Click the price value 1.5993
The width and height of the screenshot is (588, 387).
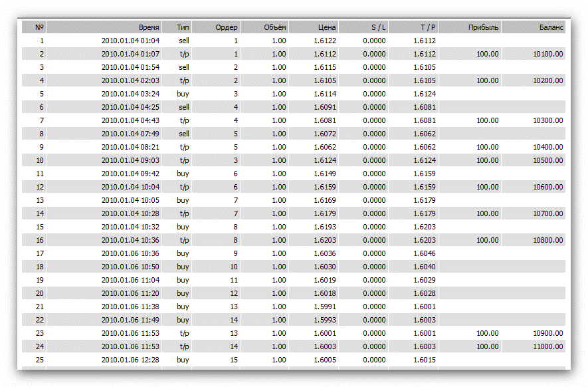point(325,321)
